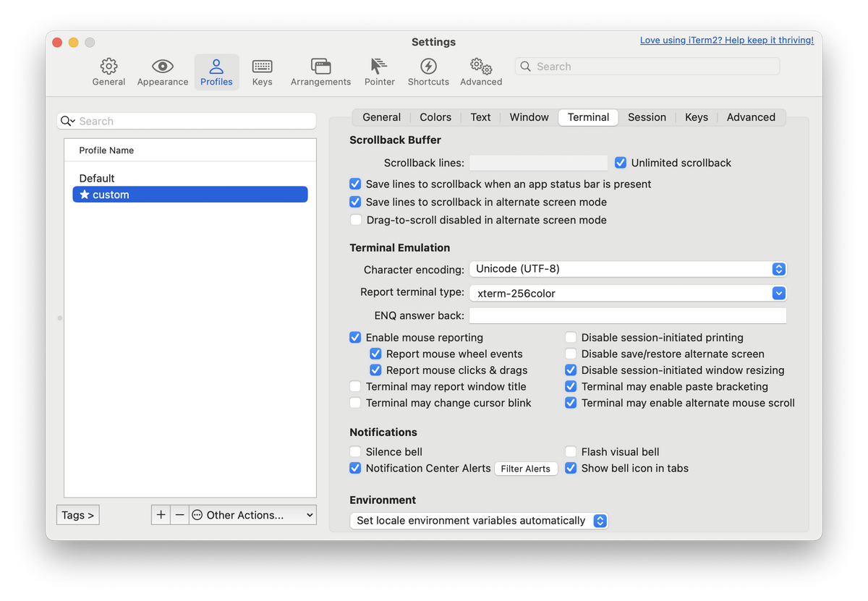Switch to the Colors tab
Viewport: 868px width, 601px height.
click(x=435, y=117)
